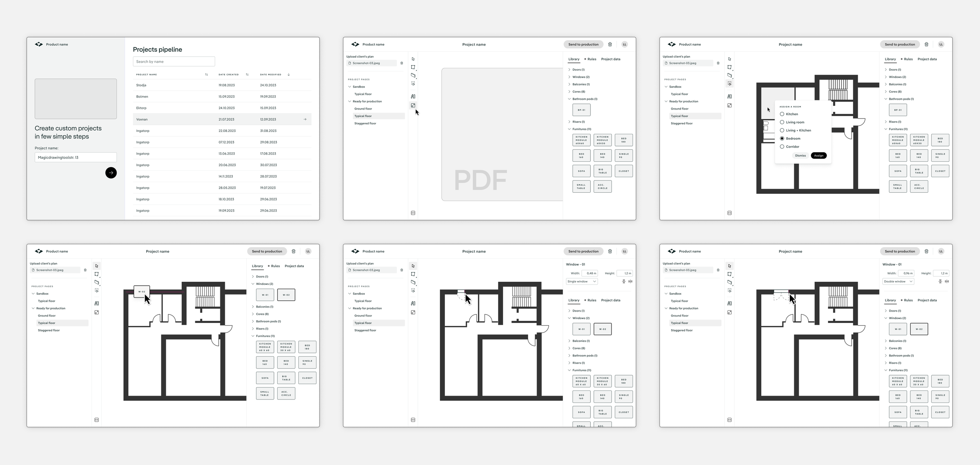Click the sort arrows on Date created column
Screen dimensions: 980x465
tap(247, 75)
